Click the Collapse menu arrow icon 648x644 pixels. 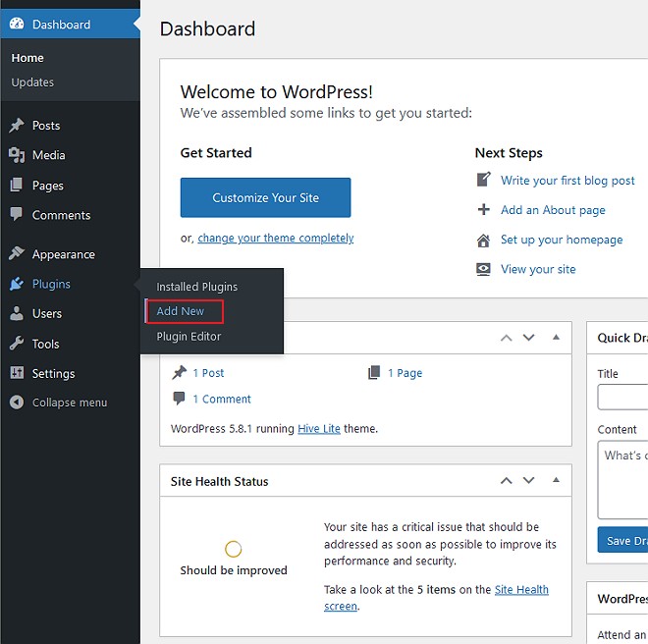(17, 402)
